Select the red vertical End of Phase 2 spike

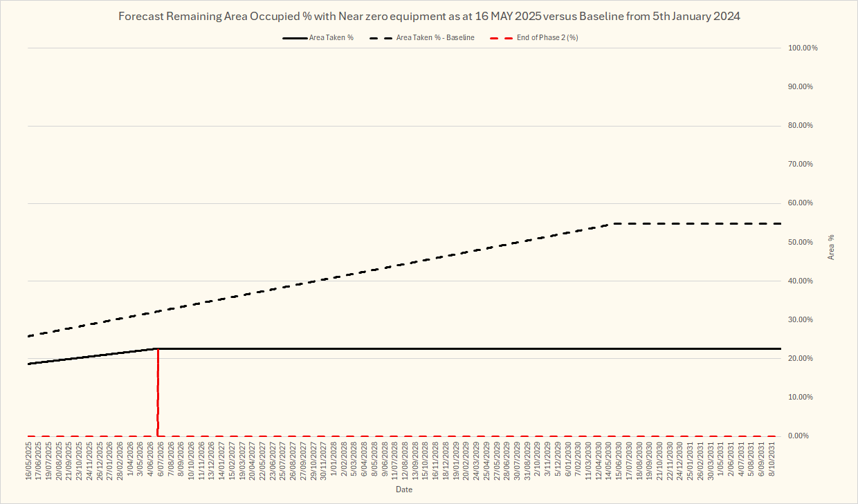click(x=158, y=394)
